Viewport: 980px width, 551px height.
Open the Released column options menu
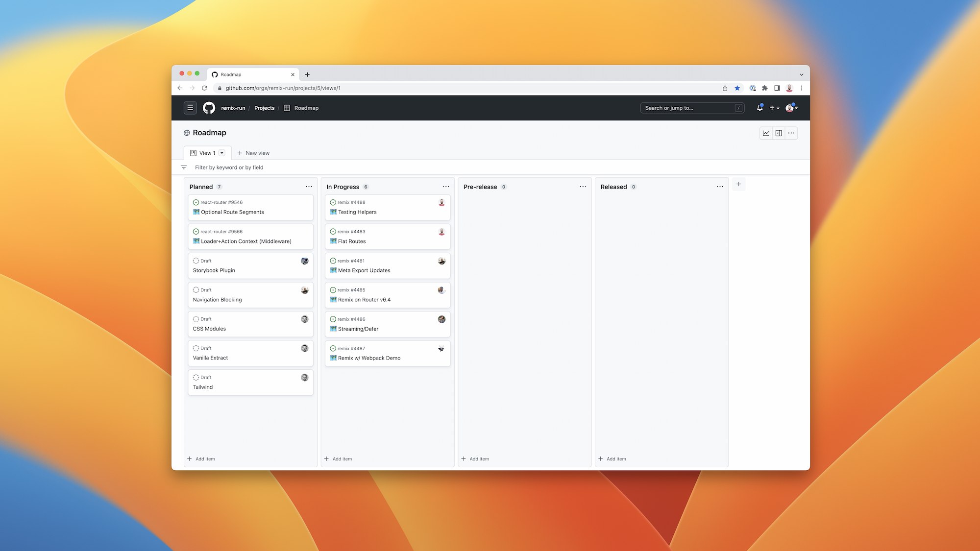pyautogui.click(x=720, y=187)
